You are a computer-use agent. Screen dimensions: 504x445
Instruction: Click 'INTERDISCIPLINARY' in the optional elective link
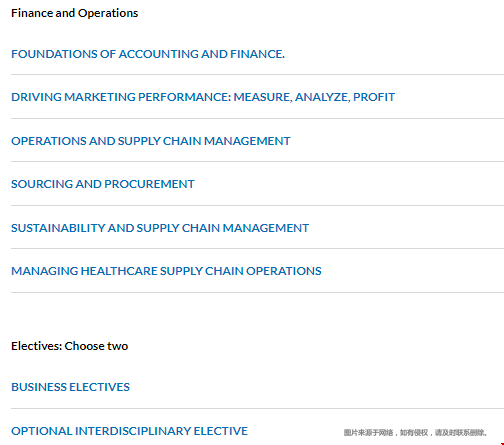pyautogui.click(x=133, y=431)
